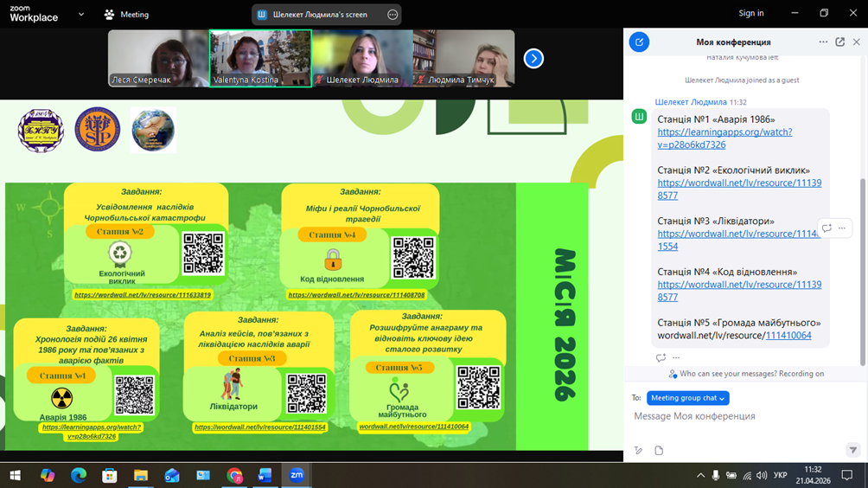
Task: Open the text formatting tool in chat
Action: pos(638,451)
